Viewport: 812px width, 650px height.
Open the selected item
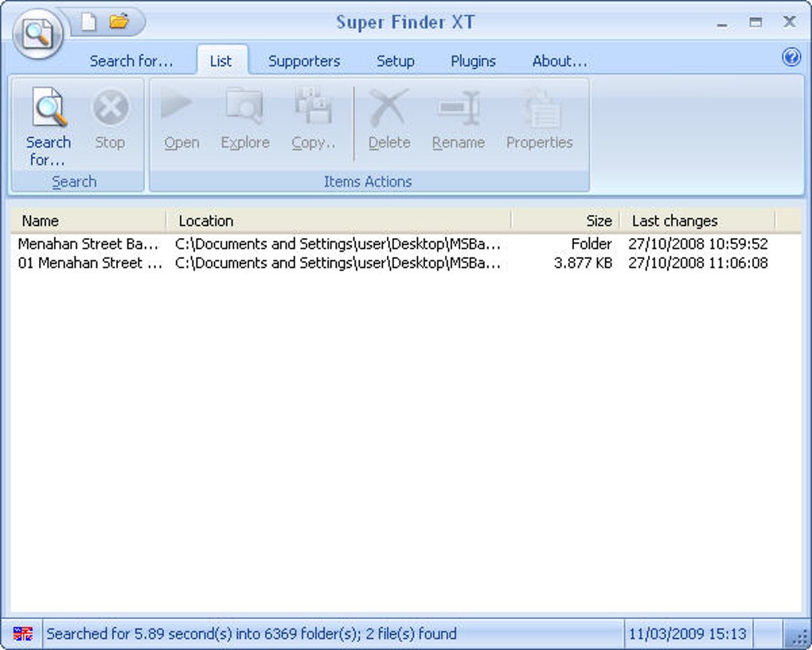click(x=182, y=119)
